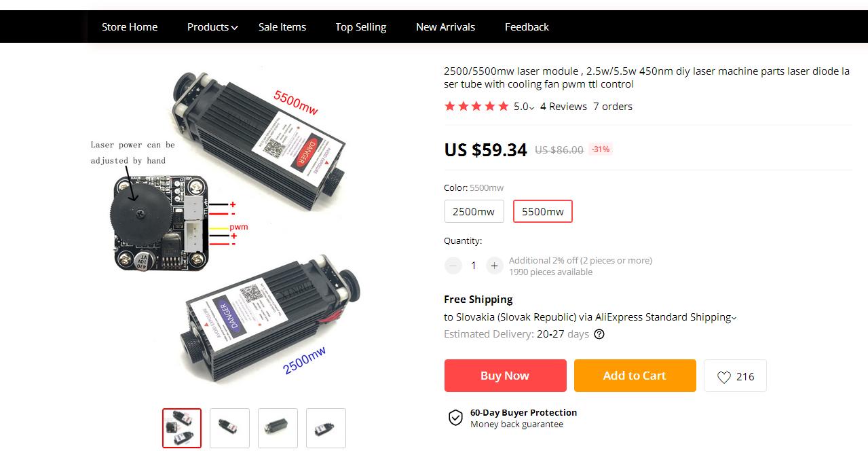The height and width of the screenshot is (451, 868).
Task: Open Top Selling page
Action: (360, 27)
